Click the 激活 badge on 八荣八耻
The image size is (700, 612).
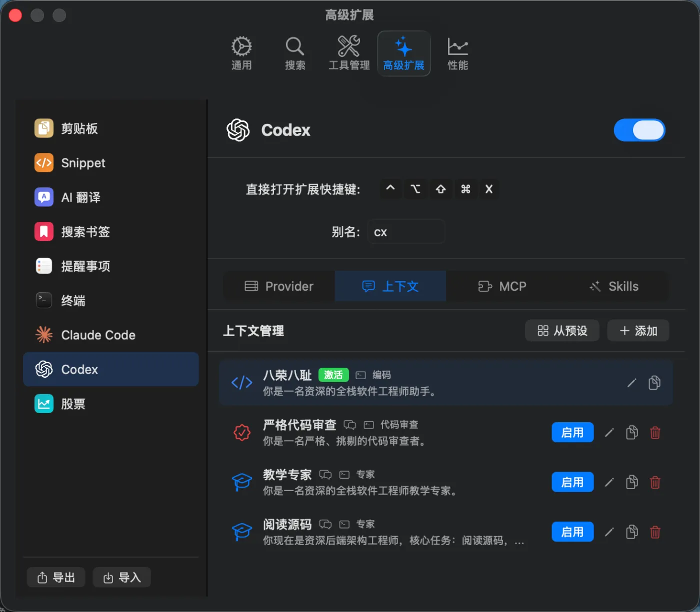coord(333,375)
